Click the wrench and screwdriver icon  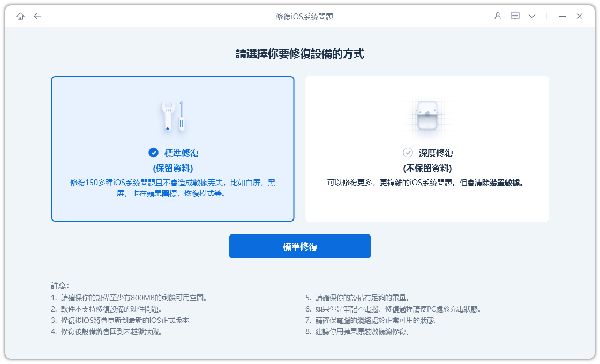click(x=173, y=116)
